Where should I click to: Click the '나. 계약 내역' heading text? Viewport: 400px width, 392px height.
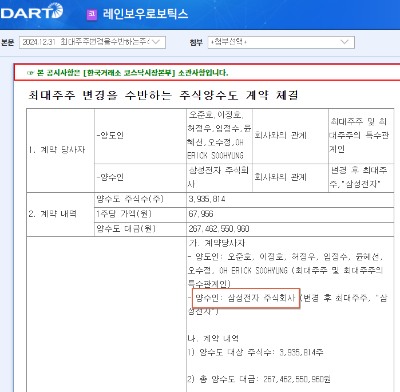[213, 339]
